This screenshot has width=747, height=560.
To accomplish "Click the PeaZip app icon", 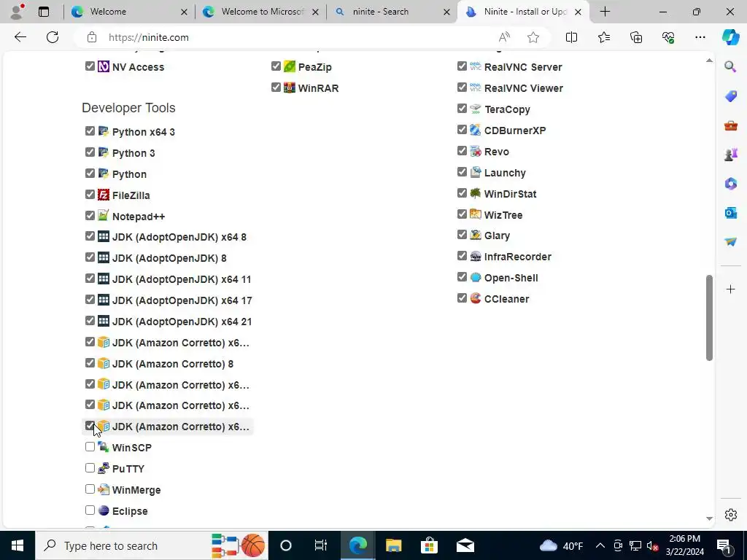I will [289, 66].
